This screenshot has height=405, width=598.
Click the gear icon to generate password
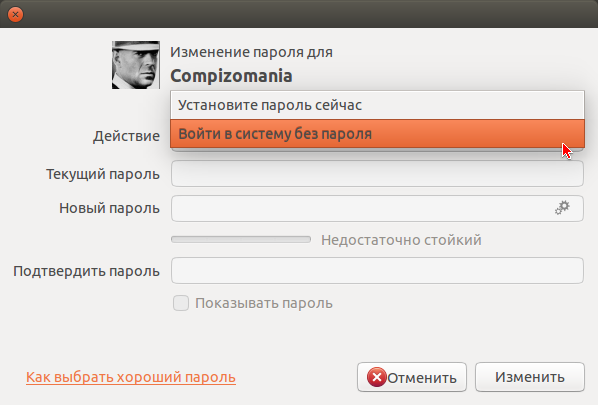pos(562,208)
